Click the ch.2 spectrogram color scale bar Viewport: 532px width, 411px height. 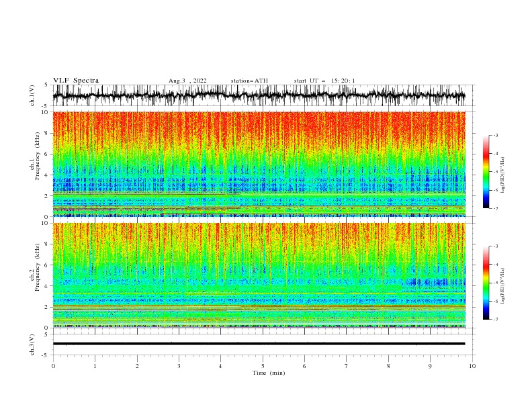[x=486, y=283]
